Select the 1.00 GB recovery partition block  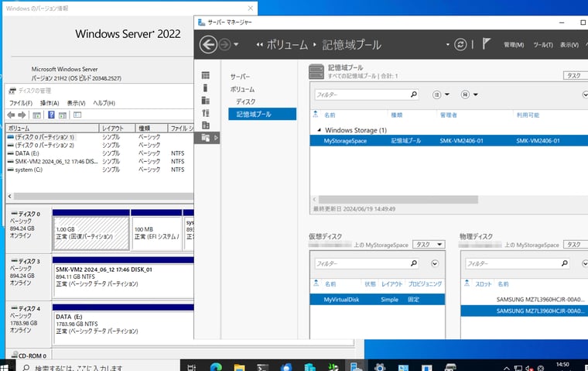91,233
